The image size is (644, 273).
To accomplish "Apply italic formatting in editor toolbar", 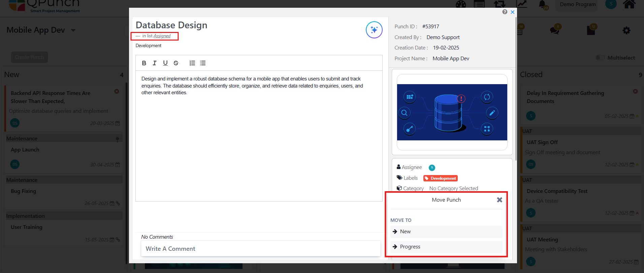I will 155,63.
